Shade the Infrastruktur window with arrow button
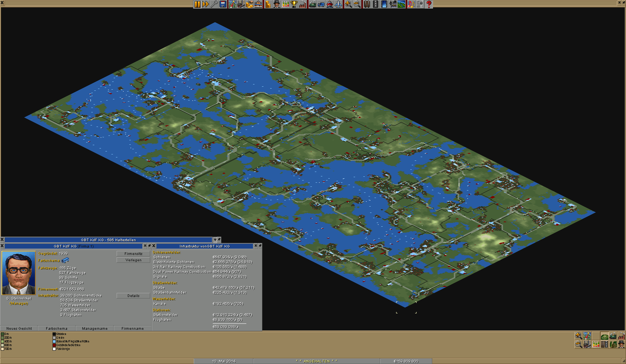This screenshot has height=364, width=626. click(x=256, y=246)
